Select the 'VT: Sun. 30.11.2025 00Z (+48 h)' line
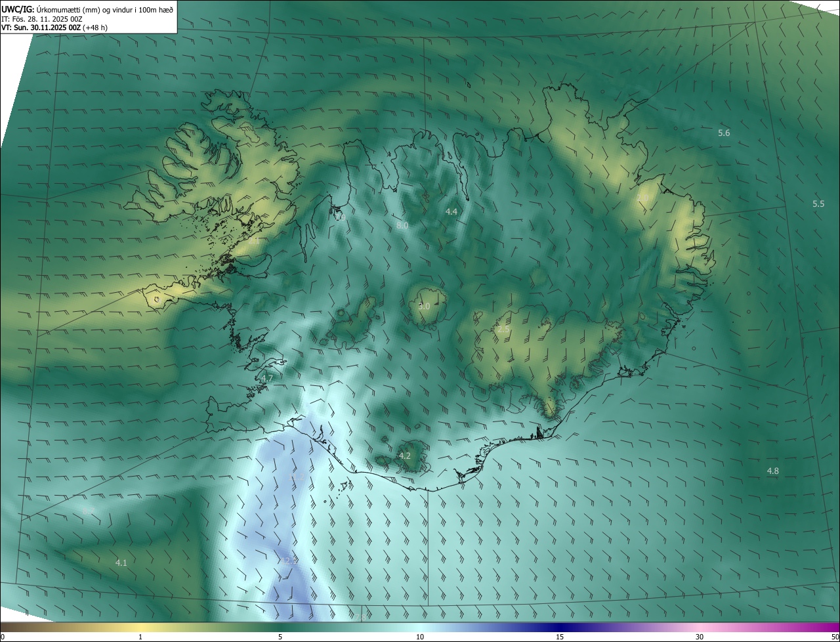The height and width of the screenshot is (642, 840). [54, 28]
